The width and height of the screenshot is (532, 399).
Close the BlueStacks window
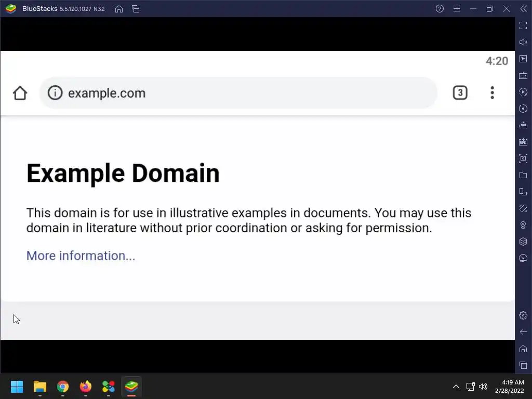[507, 9]
